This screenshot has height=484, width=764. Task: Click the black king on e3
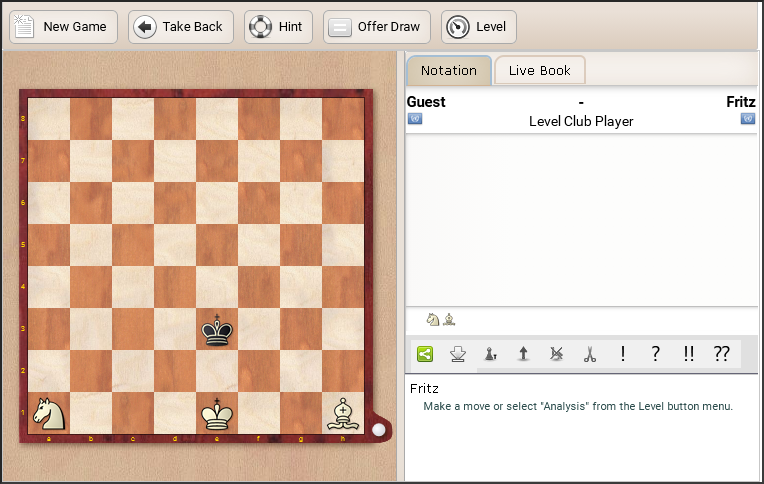(217, 329)
